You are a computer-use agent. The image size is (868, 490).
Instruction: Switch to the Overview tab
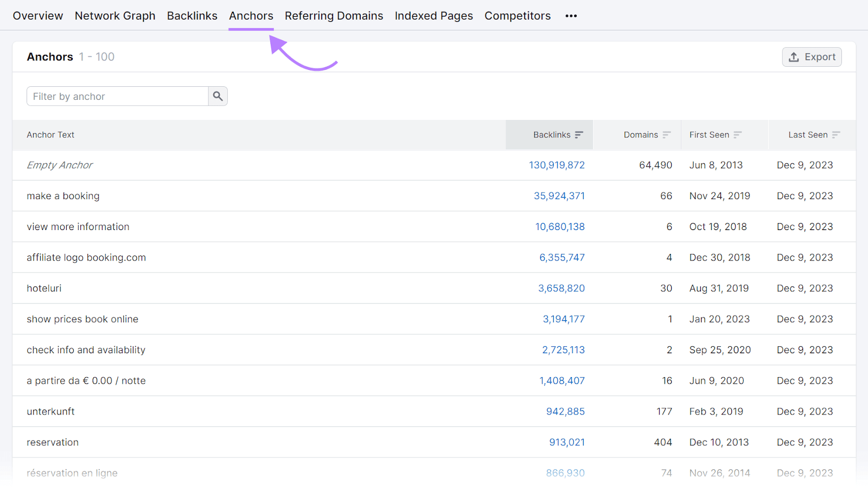tap(38, 16)
